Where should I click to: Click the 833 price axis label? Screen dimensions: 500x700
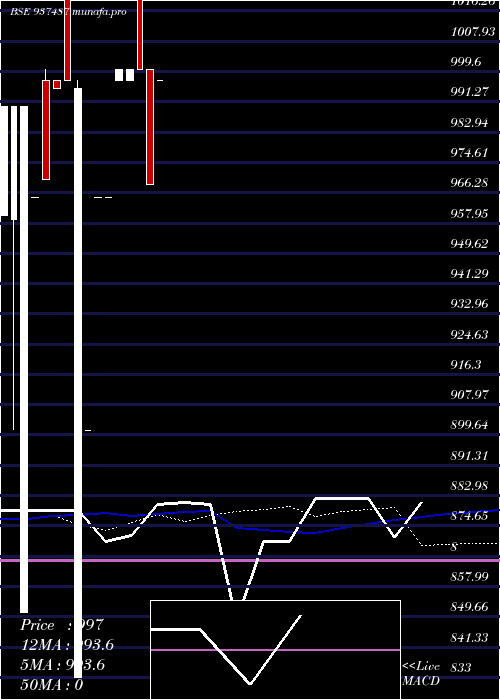click(461, 668)
